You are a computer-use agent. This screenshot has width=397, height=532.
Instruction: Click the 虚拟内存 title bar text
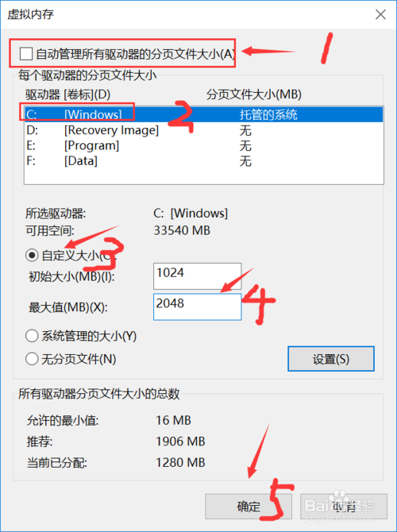(x=31, y=14)
